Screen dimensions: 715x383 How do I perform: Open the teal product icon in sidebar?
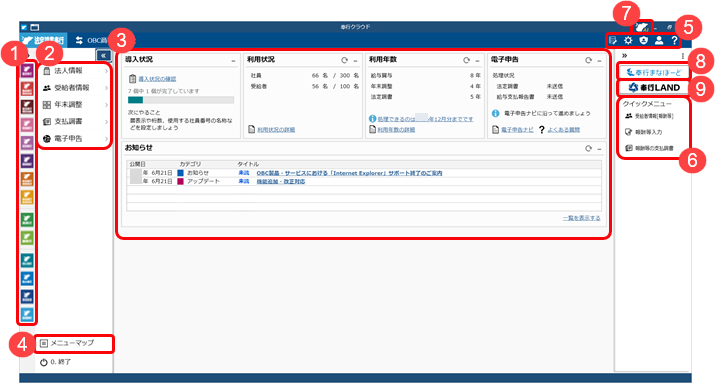pos(27,260)
